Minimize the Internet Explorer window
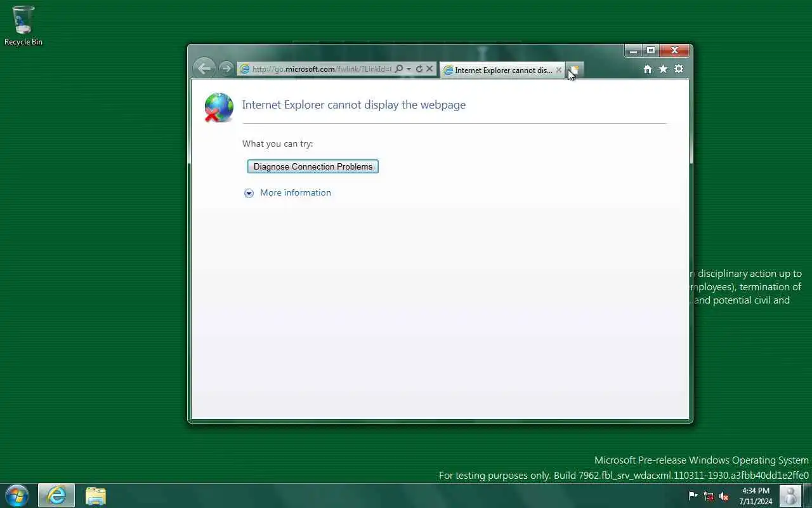This screenshot has height=508, width=812. coord(633,50)
